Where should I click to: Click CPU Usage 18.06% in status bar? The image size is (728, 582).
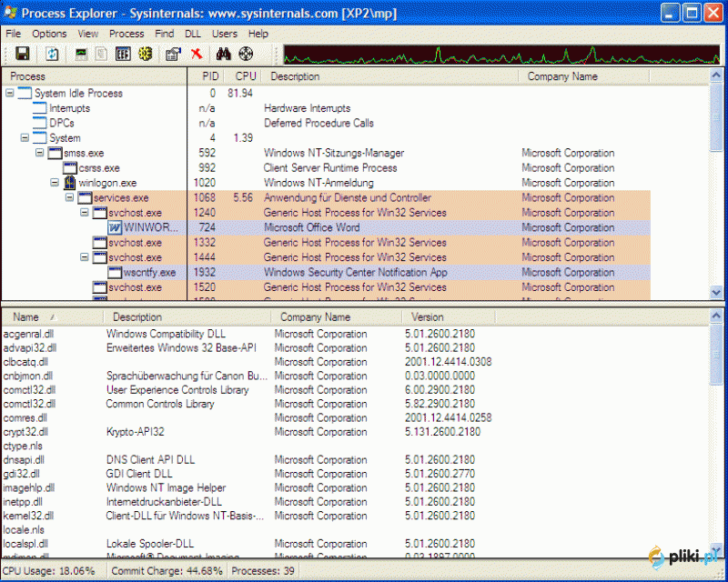pos(49,571)
